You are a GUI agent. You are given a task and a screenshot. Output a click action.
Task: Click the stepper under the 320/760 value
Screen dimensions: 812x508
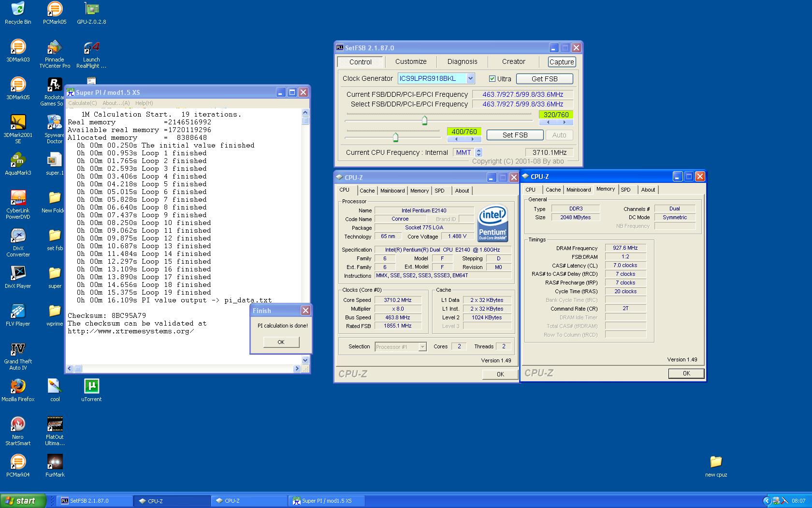556,122
